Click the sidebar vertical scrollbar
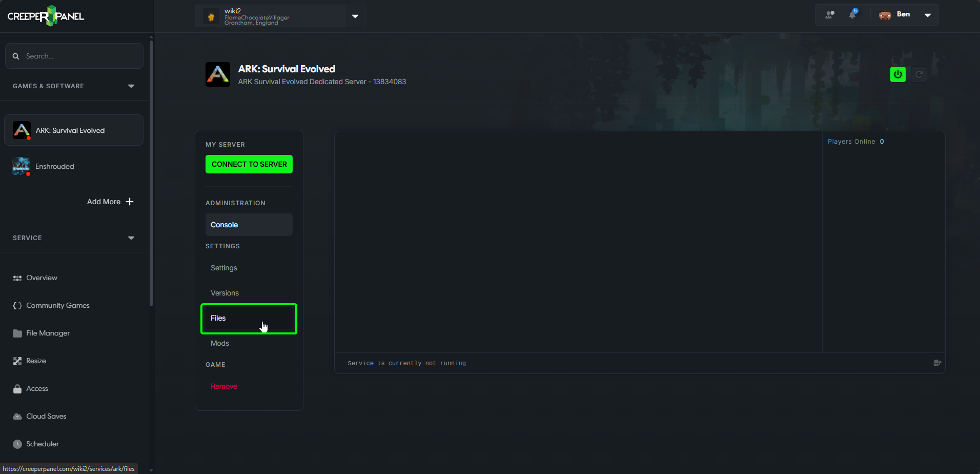Viewport: 980px width, 474px height. [151, 172]
